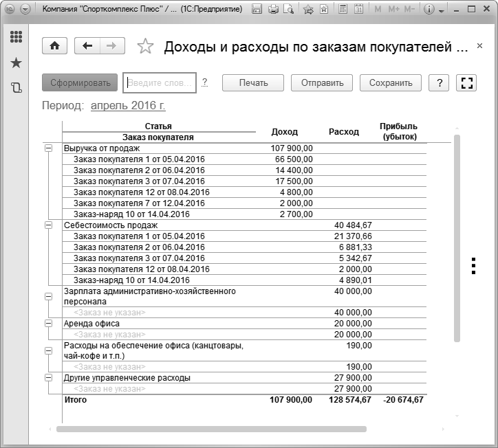
Task: Click the Печать button
Action: pos(253,83)
